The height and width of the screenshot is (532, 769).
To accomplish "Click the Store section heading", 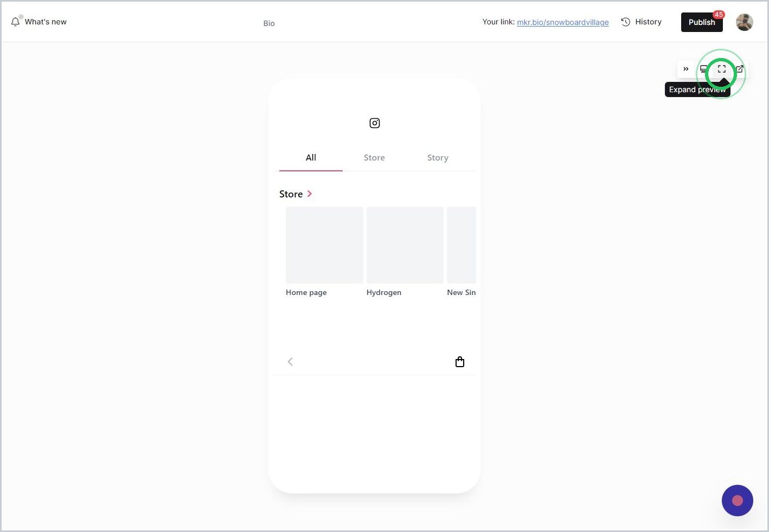I will click(x=291, y=194).
